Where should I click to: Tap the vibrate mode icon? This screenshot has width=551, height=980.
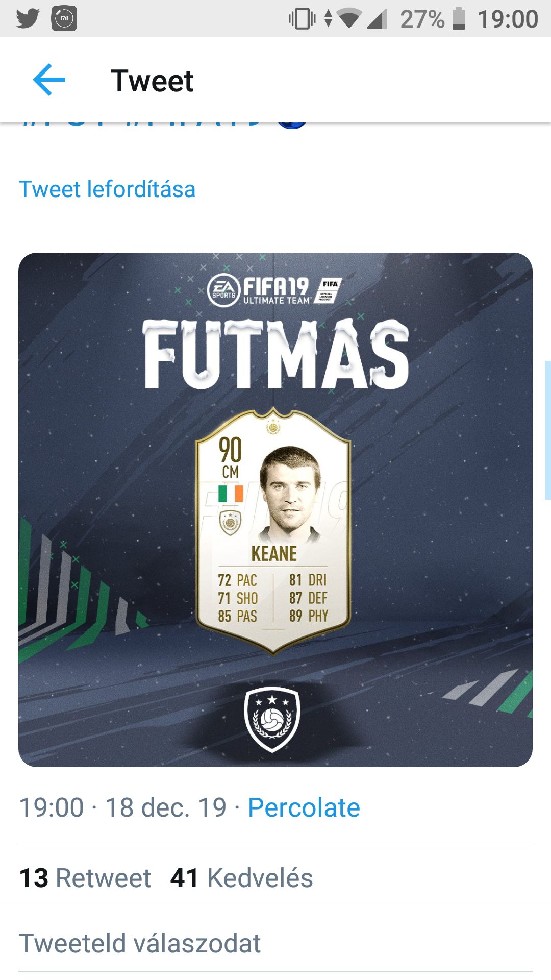click(302, 19)
